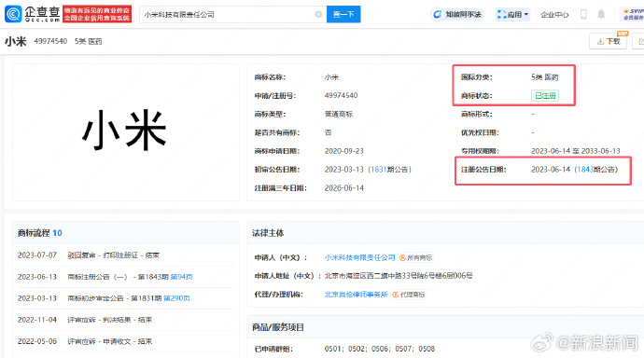Select the 2022-05-06 申请收文 flow row
644x358 pixels.
(x=126, y=341)
